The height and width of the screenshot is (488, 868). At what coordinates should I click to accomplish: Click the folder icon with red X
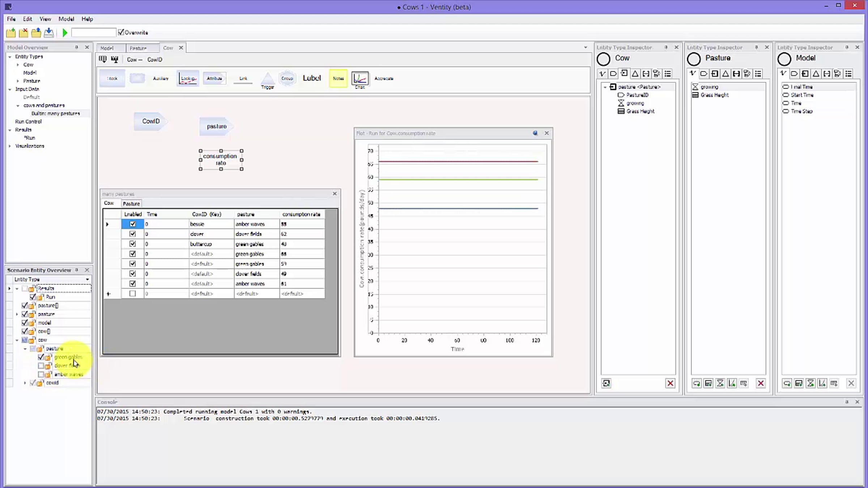(24, 33)
